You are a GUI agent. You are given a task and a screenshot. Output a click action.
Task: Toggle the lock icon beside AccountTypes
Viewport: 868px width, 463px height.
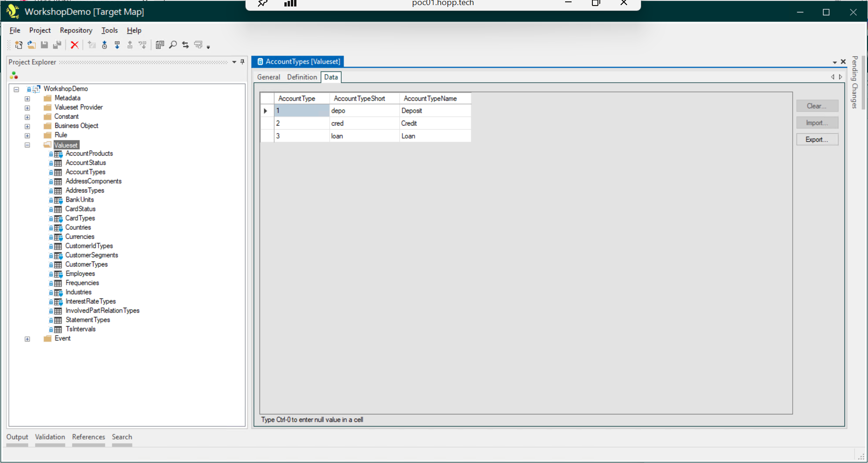[51, 172]
